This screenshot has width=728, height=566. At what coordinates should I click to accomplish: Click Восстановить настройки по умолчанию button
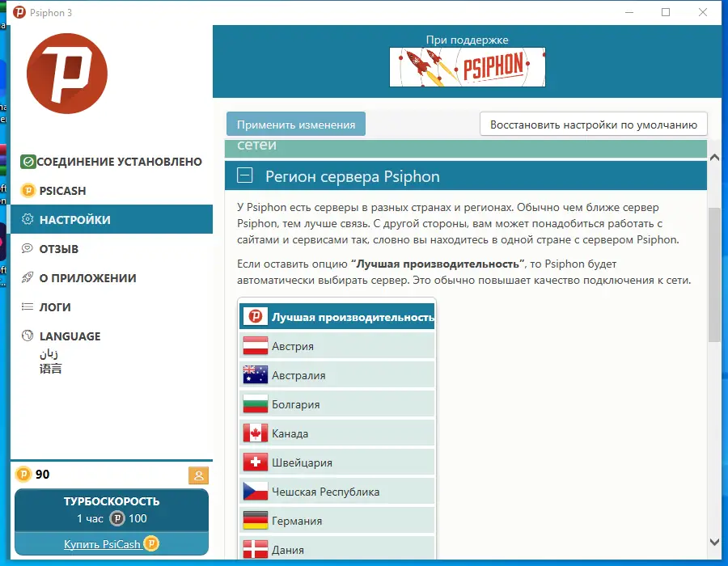594,124
